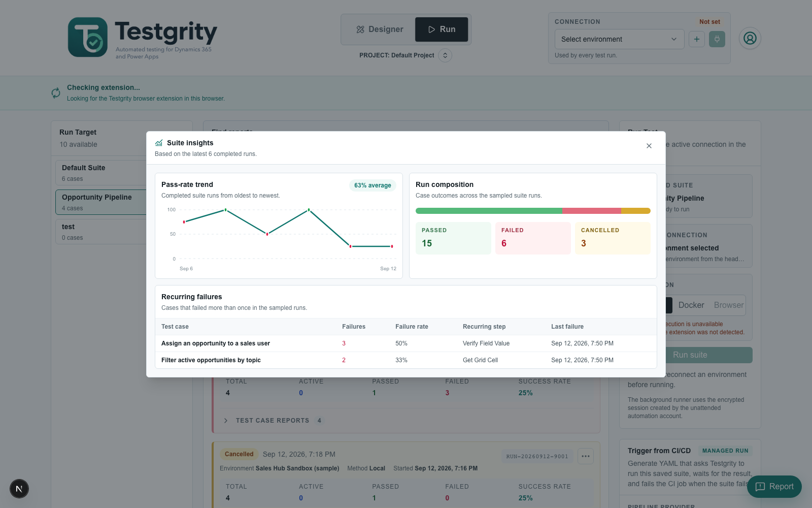Open the project switcher chevron
The width and height of the screenshot is (812, 508).
pyautogui.click(x=445, y=55)
